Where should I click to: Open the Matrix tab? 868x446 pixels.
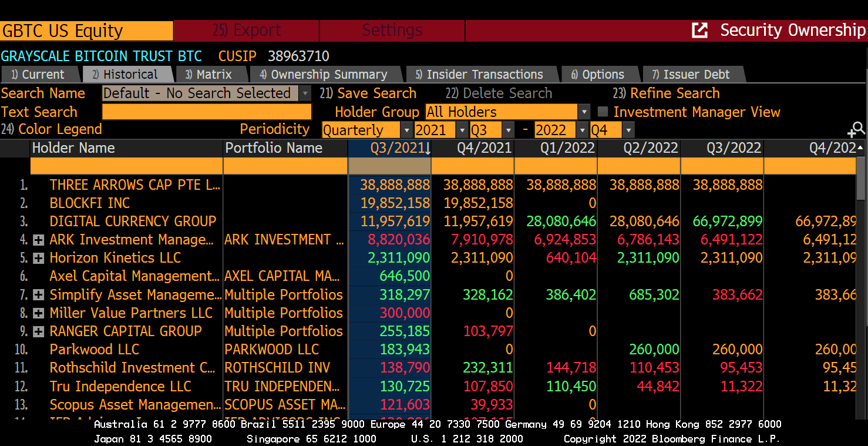[211, 75]
